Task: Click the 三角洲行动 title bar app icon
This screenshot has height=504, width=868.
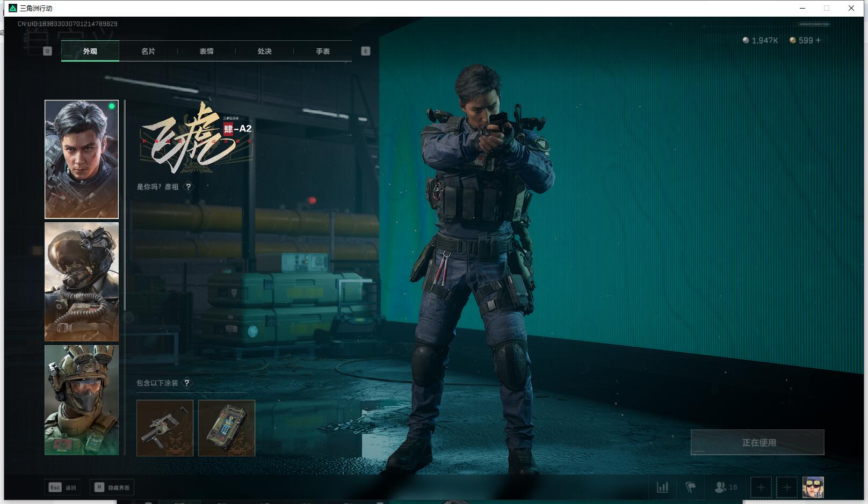Action: pos(13,8)
